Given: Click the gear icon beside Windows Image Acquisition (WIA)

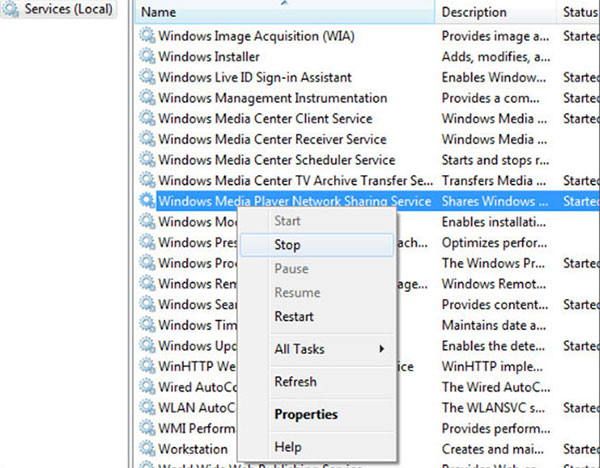Looking at the screenshot, I should tap(147, 36).
